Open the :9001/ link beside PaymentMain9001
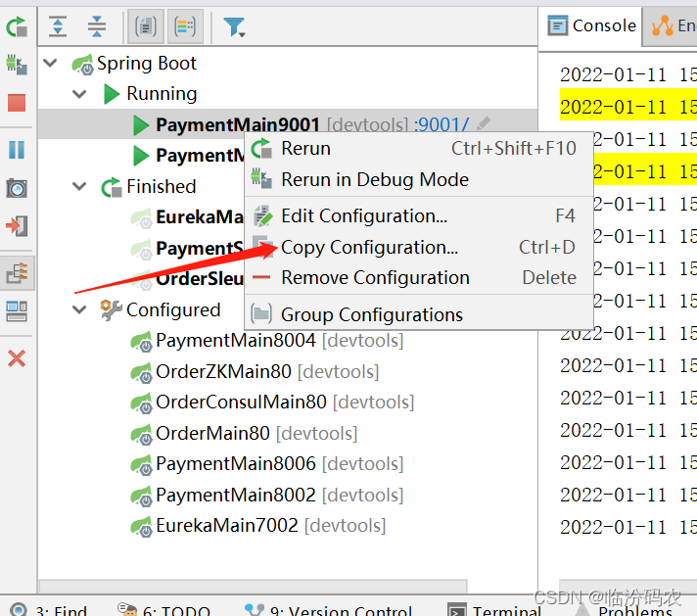The image size is (697, 616). point(441,124)
